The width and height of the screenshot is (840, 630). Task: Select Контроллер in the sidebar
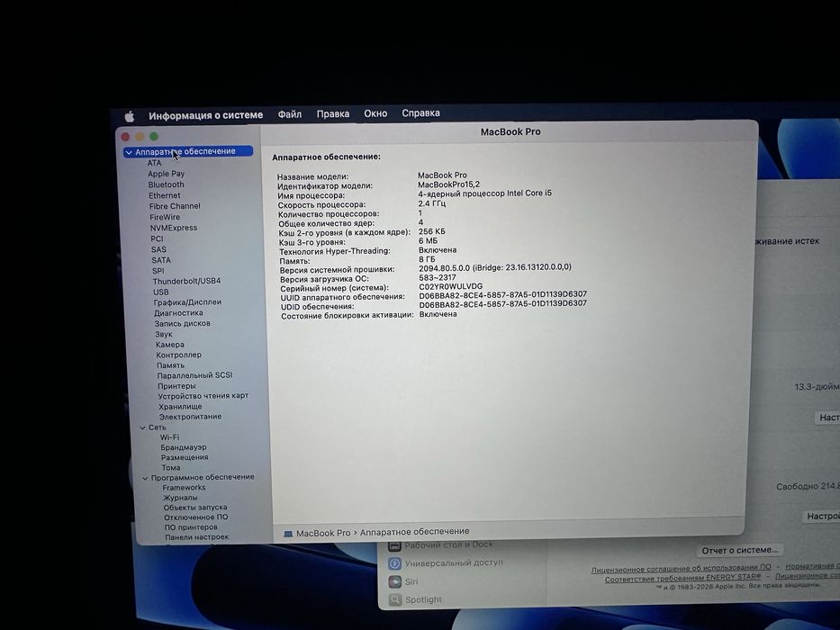tap(179, 355)
